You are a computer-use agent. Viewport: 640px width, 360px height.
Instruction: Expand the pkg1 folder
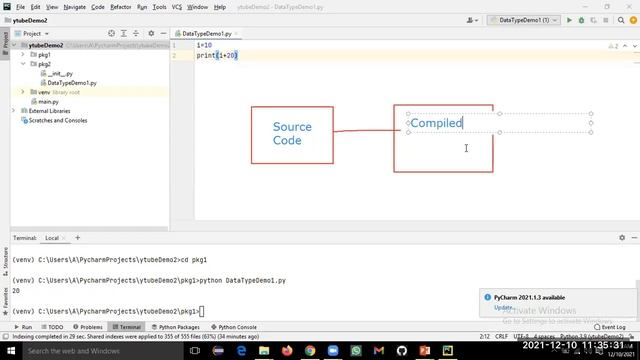pyautogui.click(x=23, y=54)
